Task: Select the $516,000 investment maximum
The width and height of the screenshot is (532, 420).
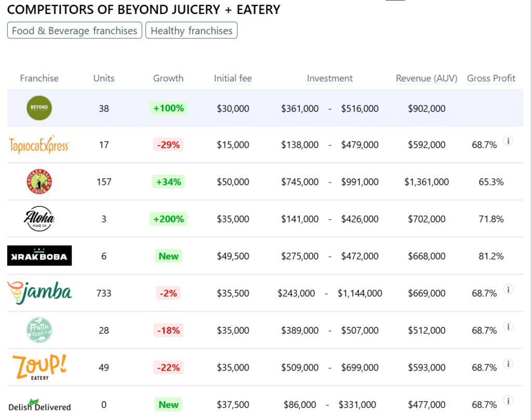Action: pyautogui.click(x=360, y=109)
